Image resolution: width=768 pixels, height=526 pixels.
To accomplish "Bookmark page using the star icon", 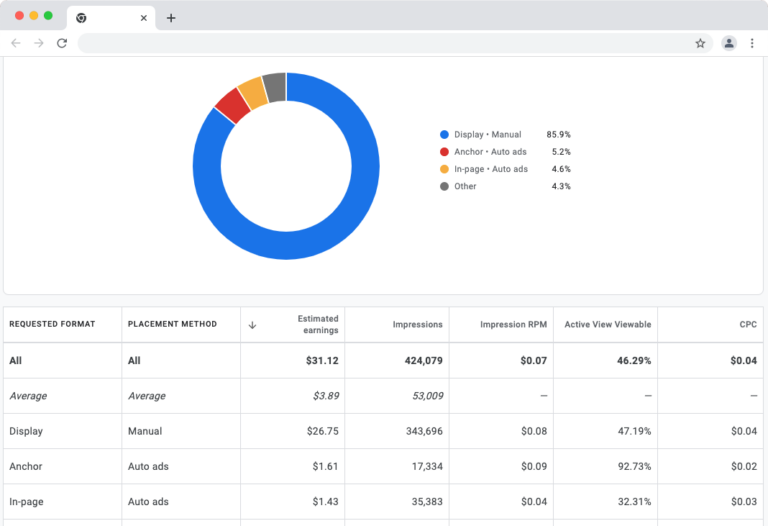I will (x=700, y=43).
